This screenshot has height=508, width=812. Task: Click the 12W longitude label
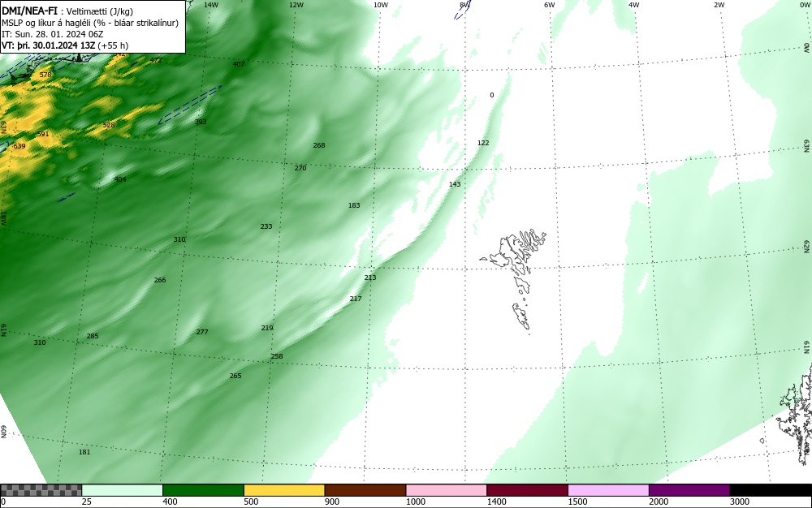pos(296,5)
